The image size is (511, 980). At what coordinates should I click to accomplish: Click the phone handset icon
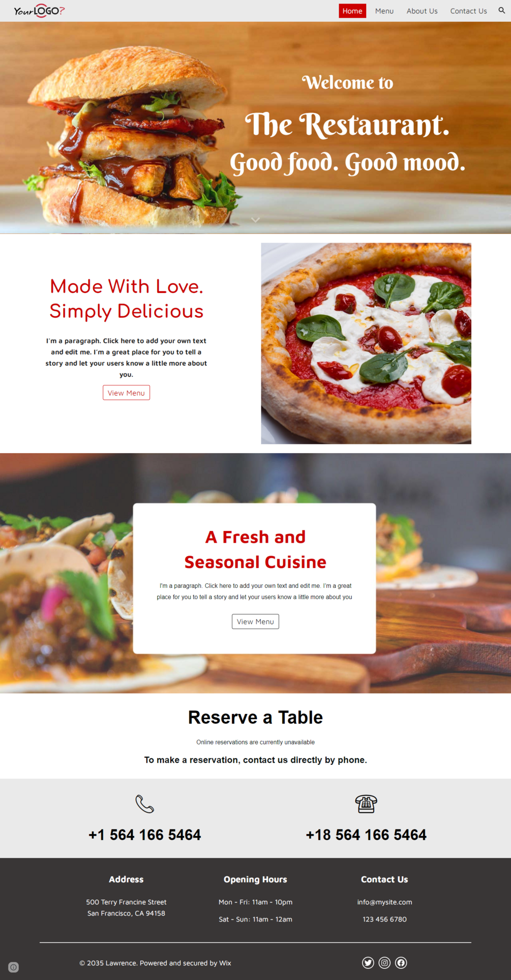click(x=145, y=804)
